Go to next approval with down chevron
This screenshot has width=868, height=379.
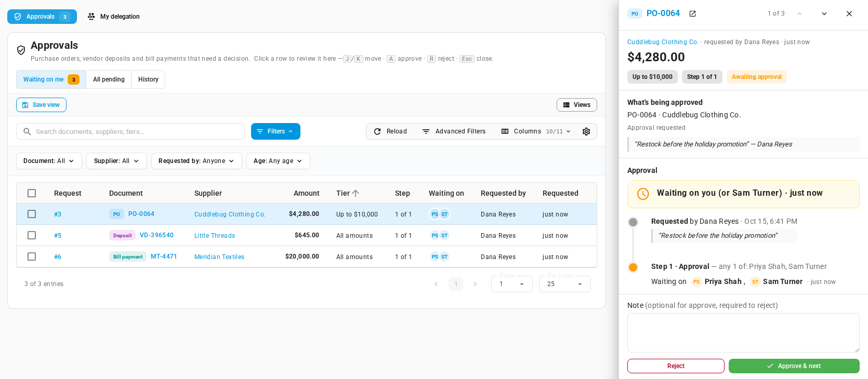824,13
